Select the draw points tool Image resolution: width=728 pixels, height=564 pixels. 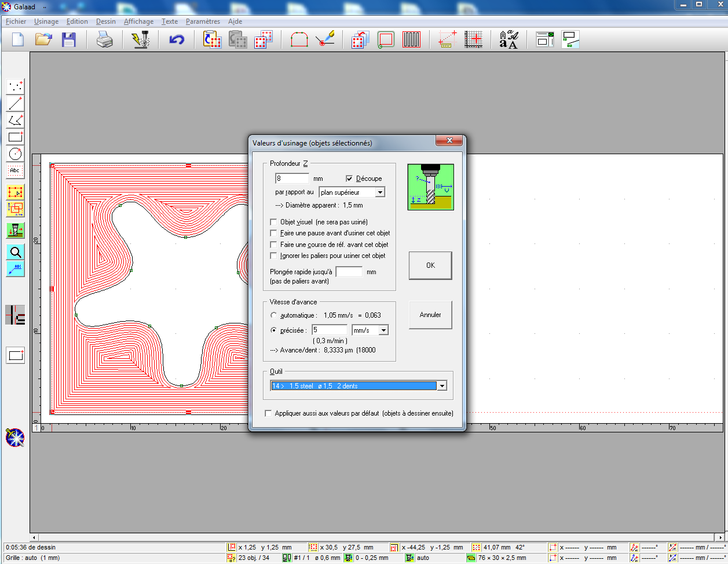(x=16, y=86)
